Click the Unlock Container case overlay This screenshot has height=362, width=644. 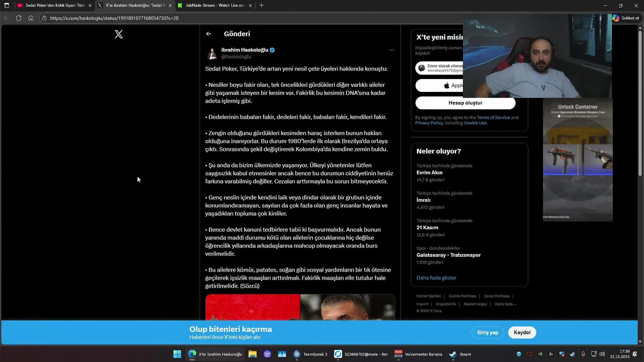pyautogui.click(x=578, y=160)
